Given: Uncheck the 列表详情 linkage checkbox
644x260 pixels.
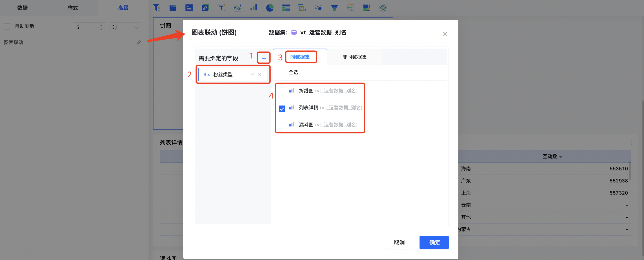Looking at the screenshot, I should pos(282,109).
